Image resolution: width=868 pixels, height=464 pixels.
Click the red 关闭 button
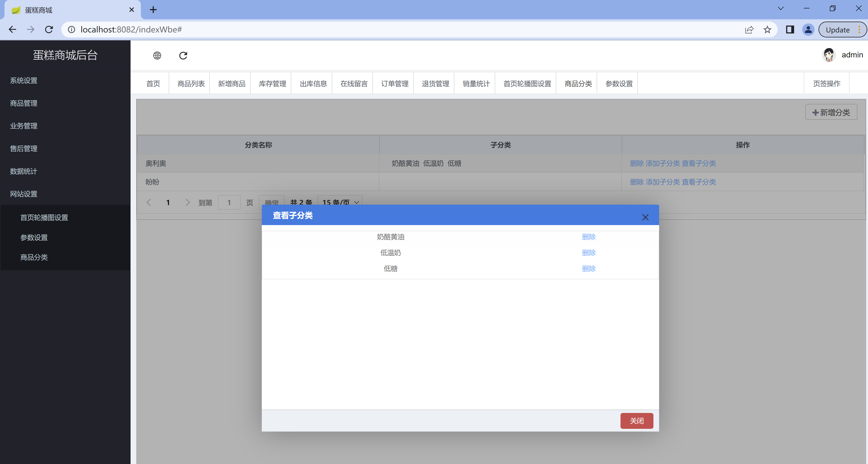[636, 421]
